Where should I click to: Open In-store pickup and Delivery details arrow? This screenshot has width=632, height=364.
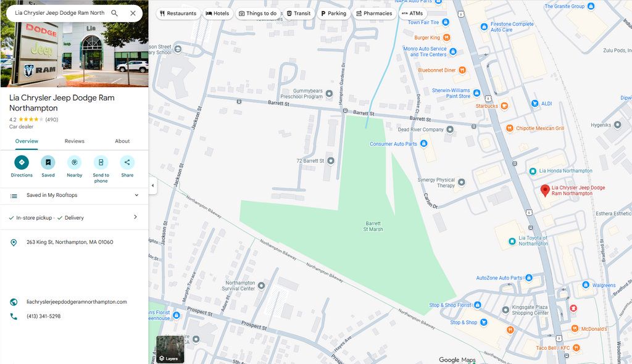pyautogui.click(x=135, y=217)
